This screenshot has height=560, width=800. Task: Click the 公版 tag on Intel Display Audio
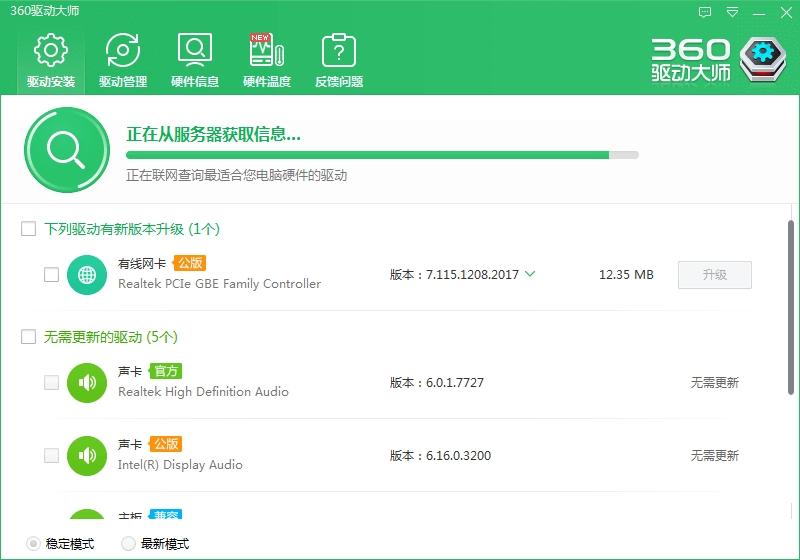(165, 444)
